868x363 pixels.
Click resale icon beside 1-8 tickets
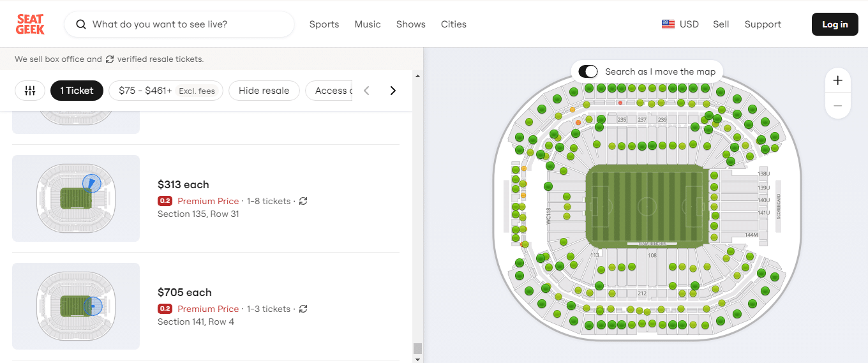coord(303,201)
